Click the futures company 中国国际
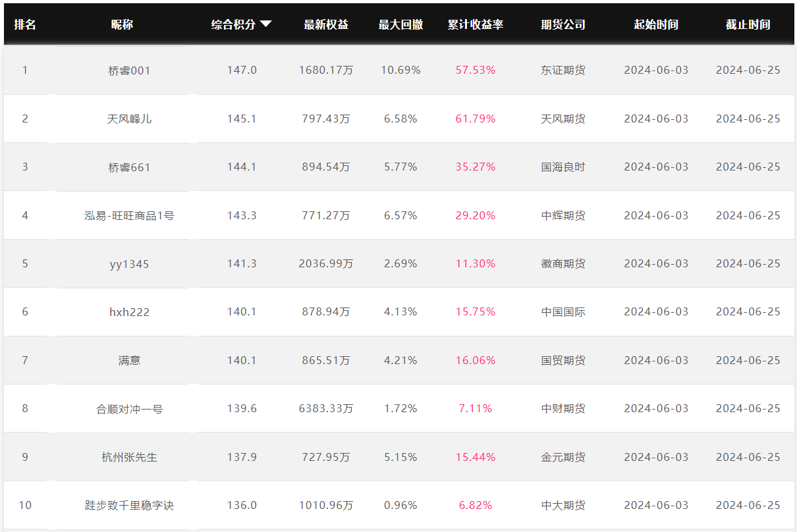This screenshot has height=532, width=797. [x=563, y=312]
